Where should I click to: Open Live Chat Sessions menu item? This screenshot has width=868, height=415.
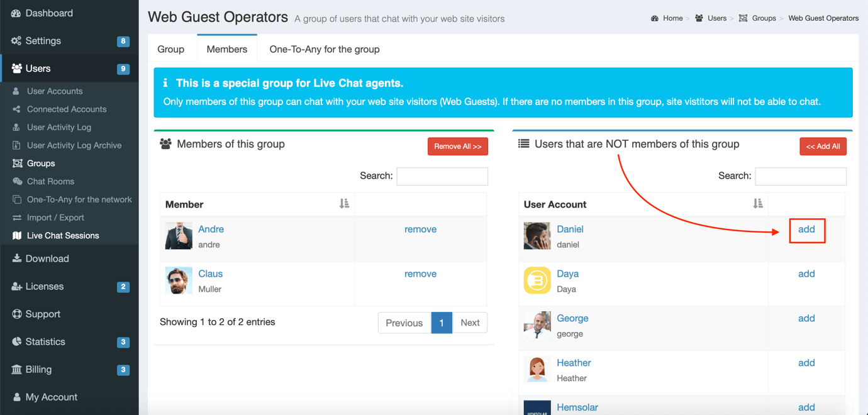[63, 236]
